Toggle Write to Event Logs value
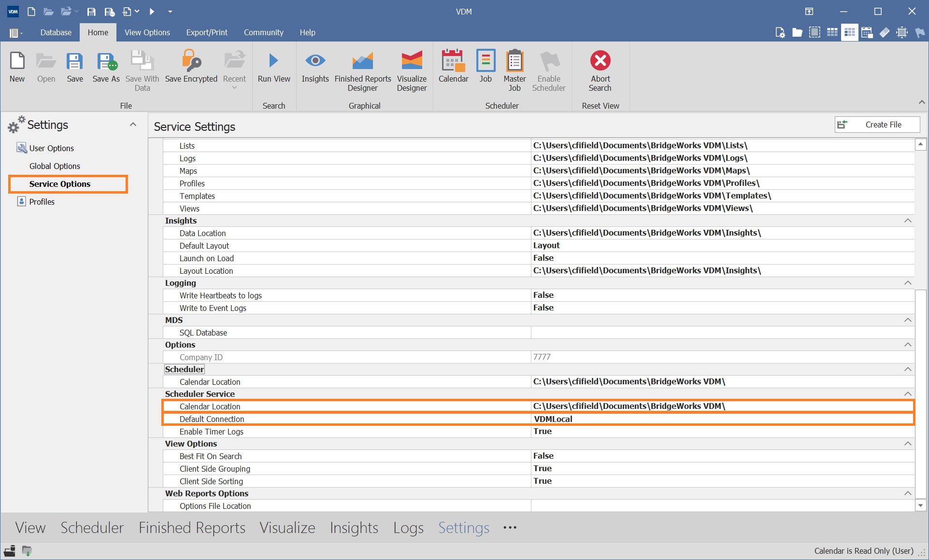The height and width of the screenshot is (560, 929). coord(723,308)
